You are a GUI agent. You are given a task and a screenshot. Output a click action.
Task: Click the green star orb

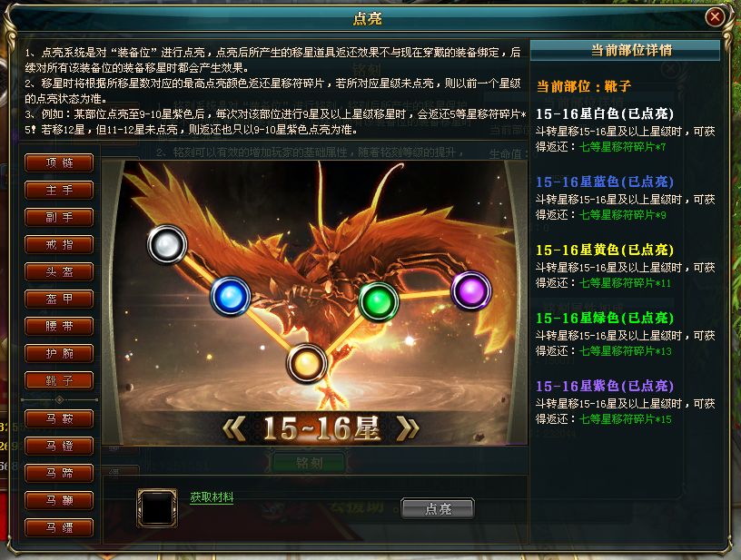coord(379,301)
